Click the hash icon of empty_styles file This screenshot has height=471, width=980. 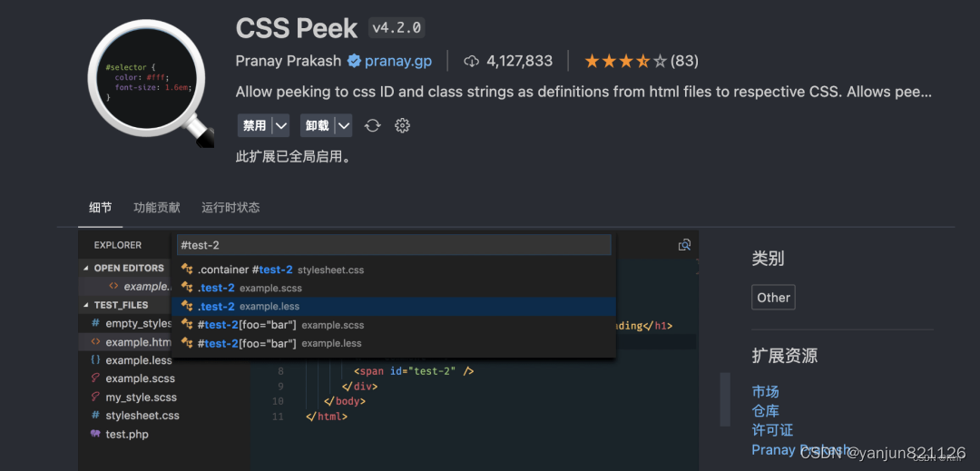(95, 324)
